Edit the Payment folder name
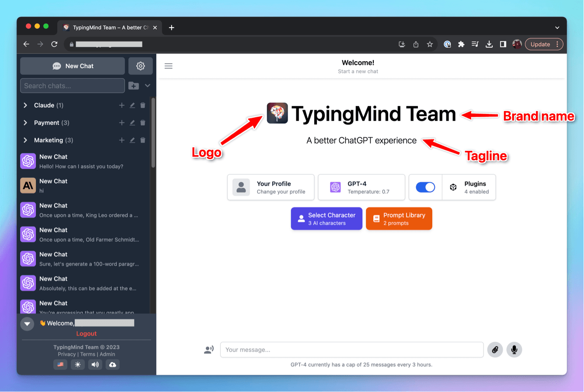This screenshot has height=392, width=584. (x=132, y=123)
